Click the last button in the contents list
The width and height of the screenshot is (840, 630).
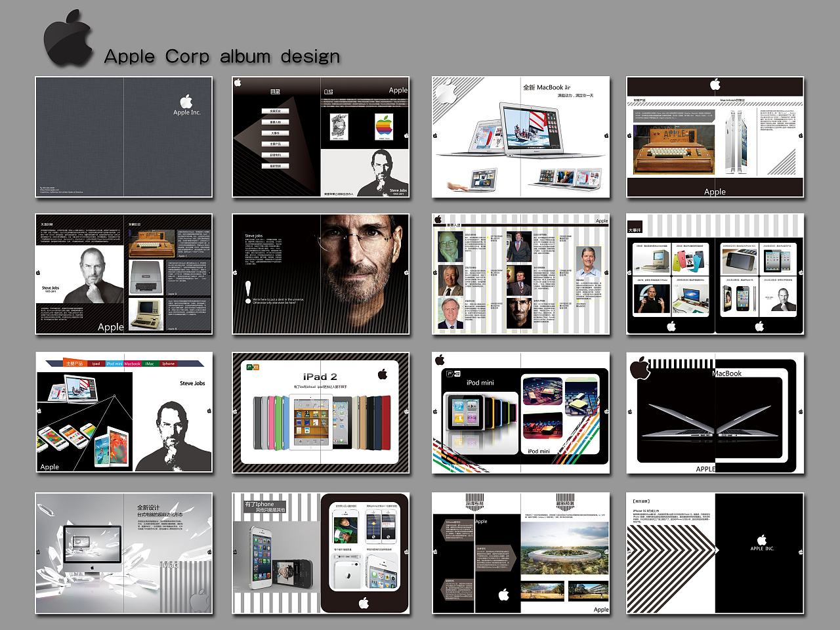pyautogui.click(x=276, y=166)
